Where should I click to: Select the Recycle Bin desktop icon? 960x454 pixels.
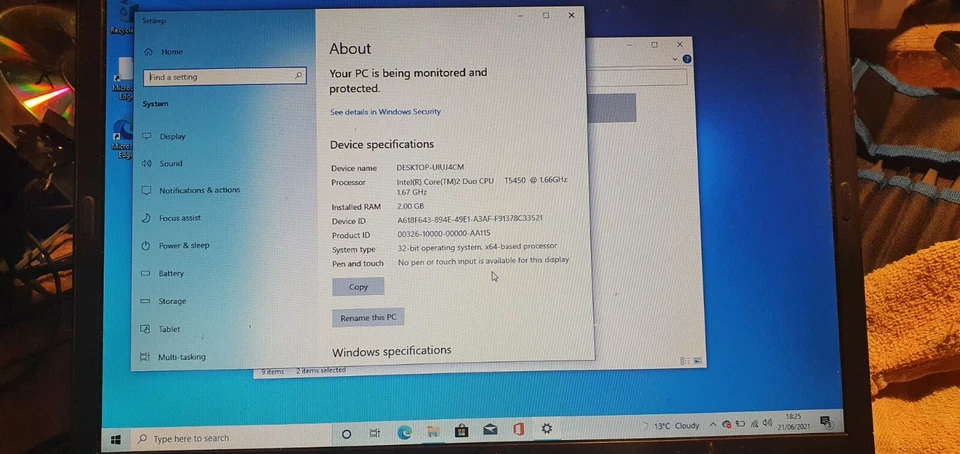(124, 17)
